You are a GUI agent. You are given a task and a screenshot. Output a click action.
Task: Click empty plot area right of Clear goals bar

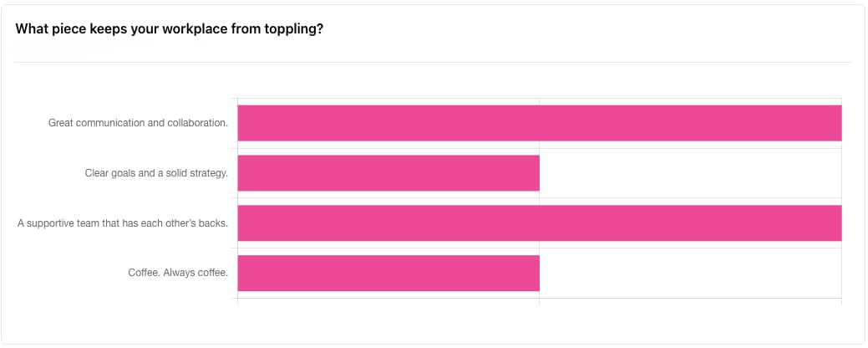[689, 173]
